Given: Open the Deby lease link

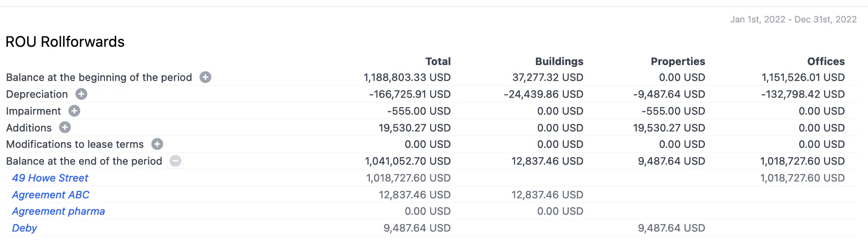Looking at the screenshot, I should [24, 228].
